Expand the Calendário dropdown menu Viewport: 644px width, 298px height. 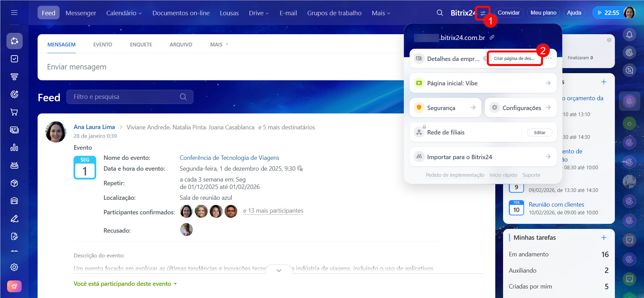tap(124, 13)
